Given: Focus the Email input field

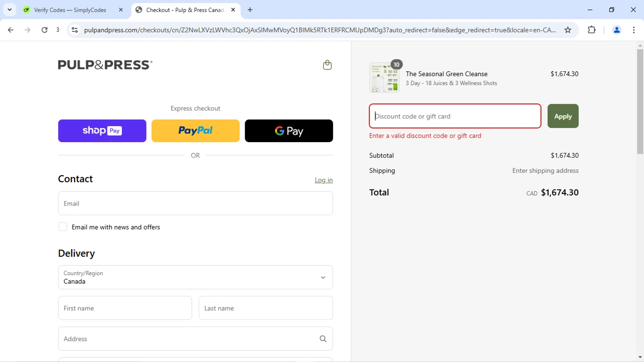Looking at the screenshot, I should coord(195,203).
